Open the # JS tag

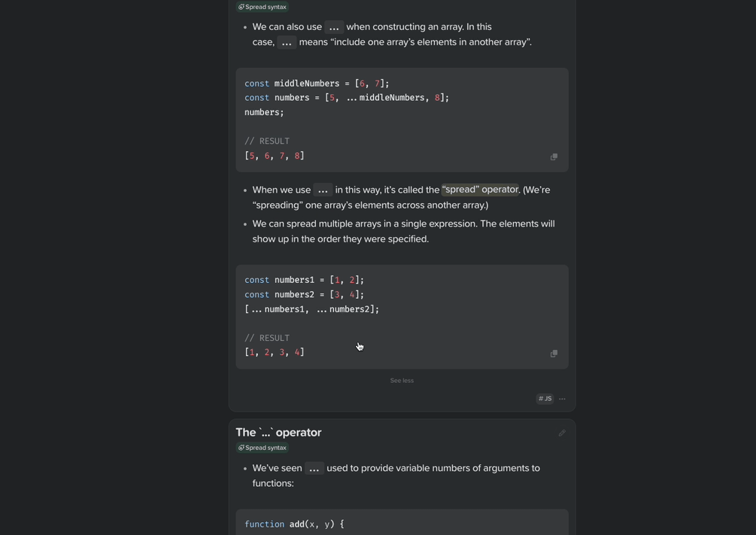[x=545, y=399]
